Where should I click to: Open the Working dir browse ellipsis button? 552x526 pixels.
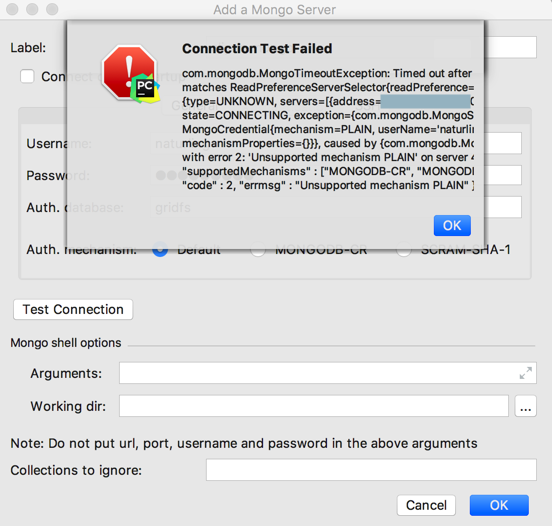click(525, 406)
